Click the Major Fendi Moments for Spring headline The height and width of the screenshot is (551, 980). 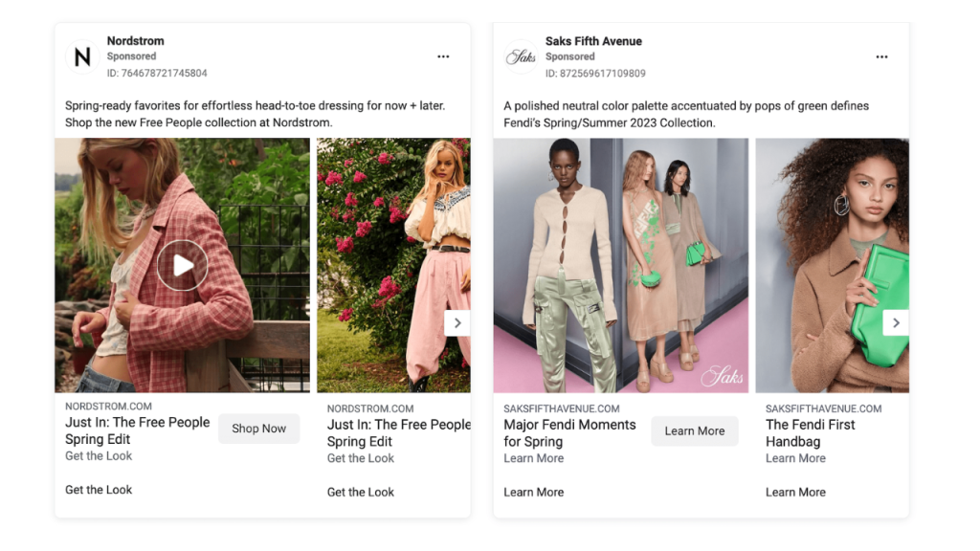point(569,432)
